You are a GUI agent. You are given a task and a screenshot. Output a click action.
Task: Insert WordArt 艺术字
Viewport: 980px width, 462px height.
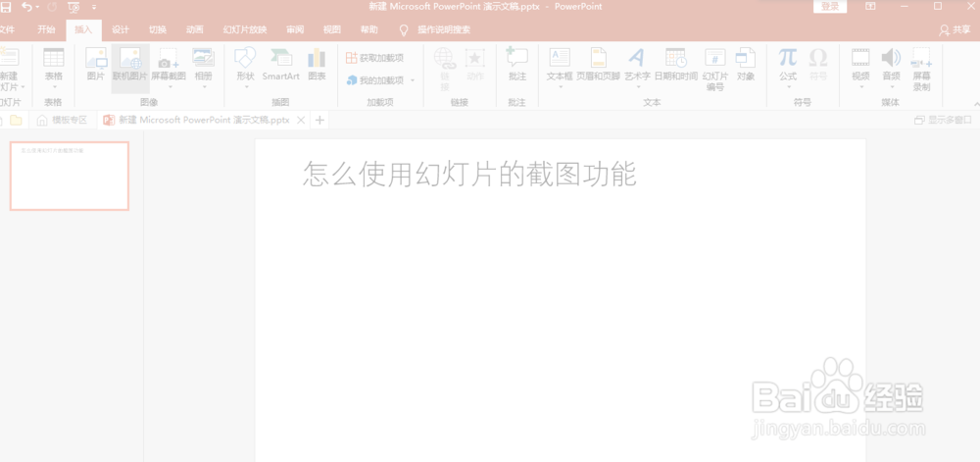pos(638,65)
